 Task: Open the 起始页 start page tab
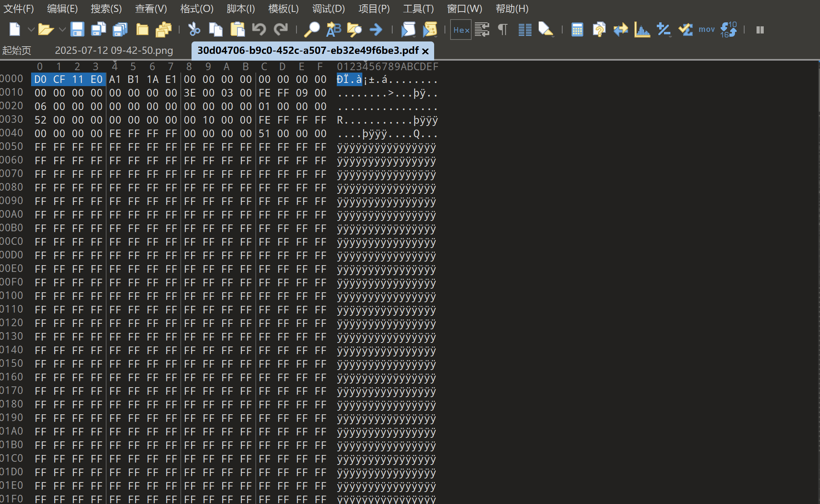click(17, 51)
